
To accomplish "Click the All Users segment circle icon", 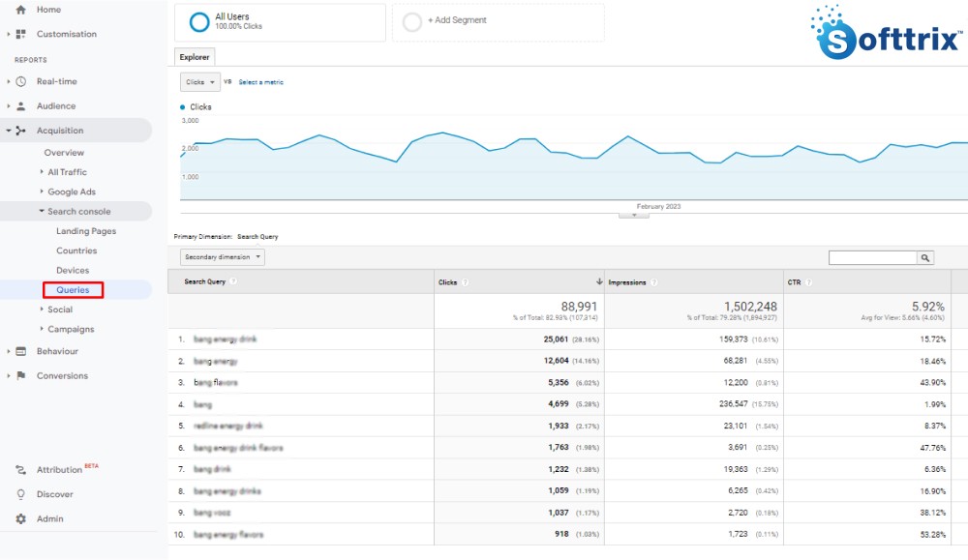I will tap(199, 22).
